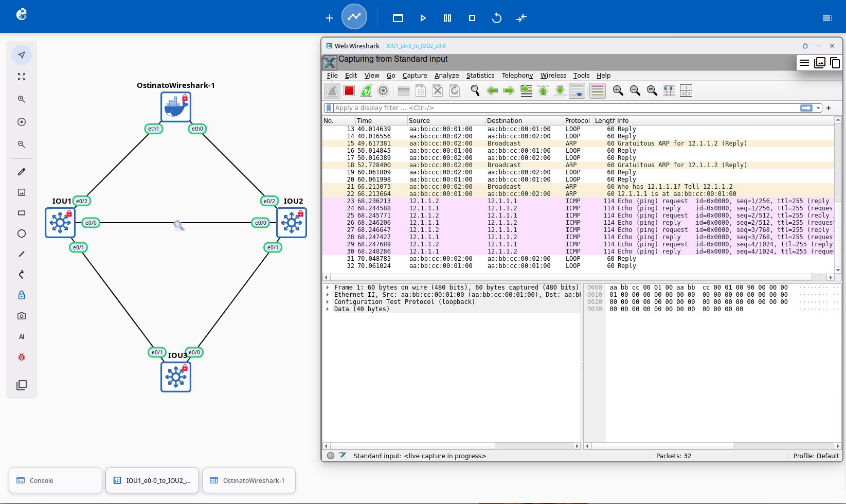Viewport: 846px width, 504px height.
Task: Open the top-right hamburger menu
Action: click(827, 18)
